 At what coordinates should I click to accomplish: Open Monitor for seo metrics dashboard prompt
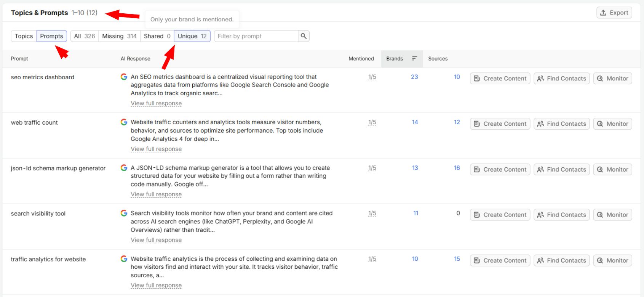point(612,79)
